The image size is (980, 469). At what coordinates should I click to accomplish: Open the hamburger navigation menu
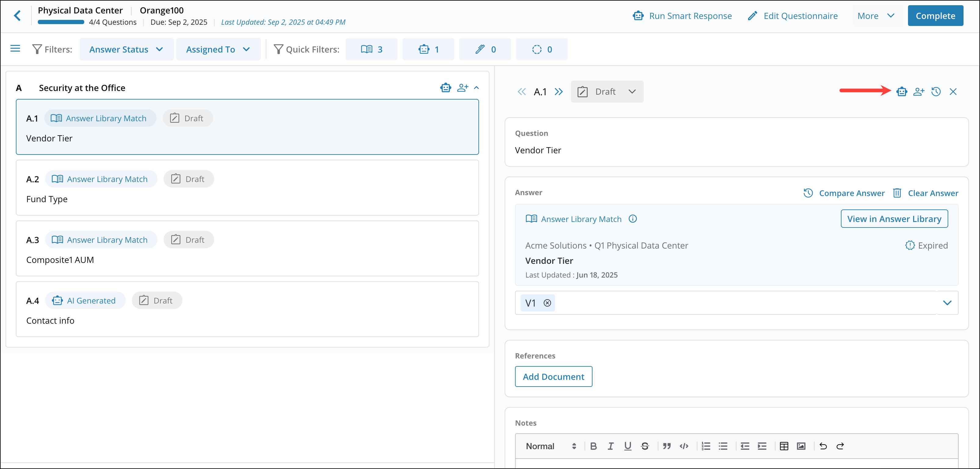[x=15, y=48]
